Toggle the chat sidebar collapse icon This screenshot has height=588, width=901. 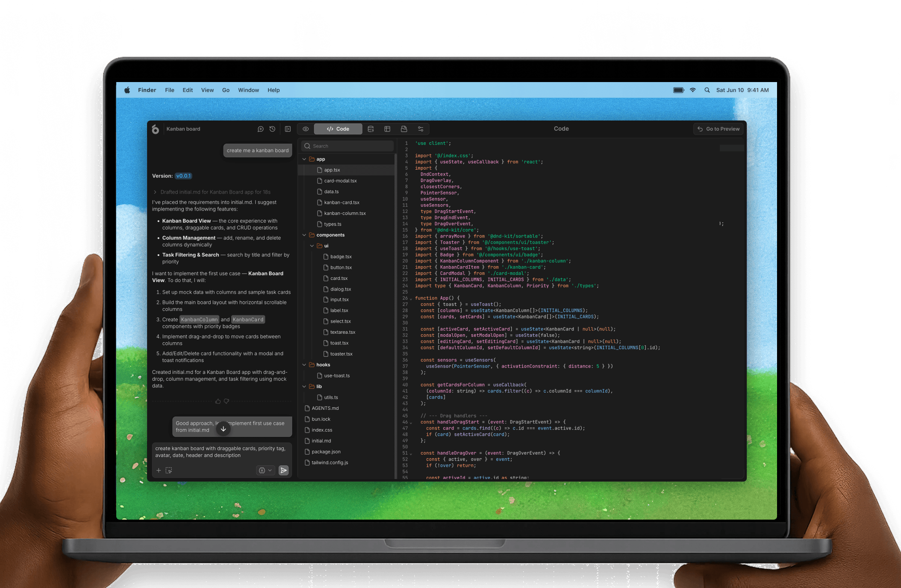click(x=288, y=129)
